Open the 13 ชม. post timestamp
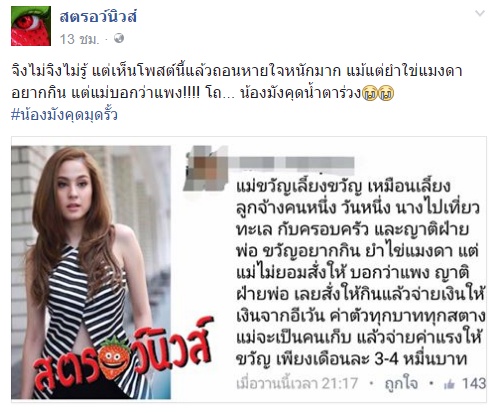Viewport: 494px width, 413px height. [x=79, y=39]
